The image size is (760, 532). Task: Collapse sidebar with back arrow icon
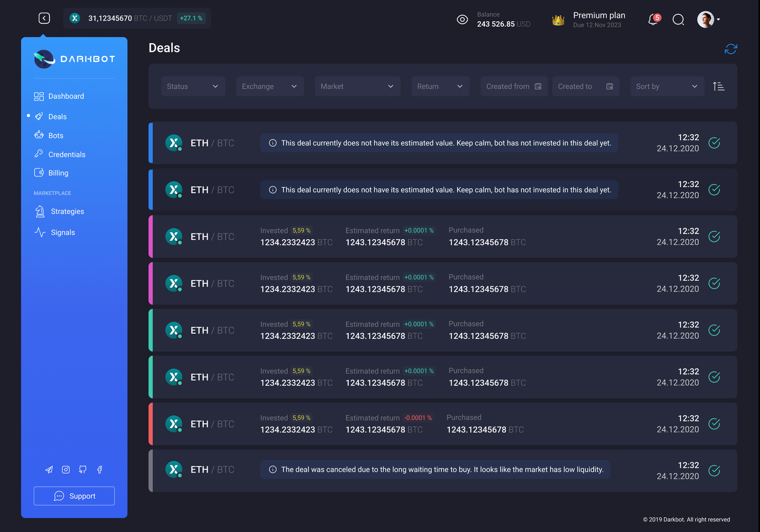pyautogui.click(x=44, y=19)
